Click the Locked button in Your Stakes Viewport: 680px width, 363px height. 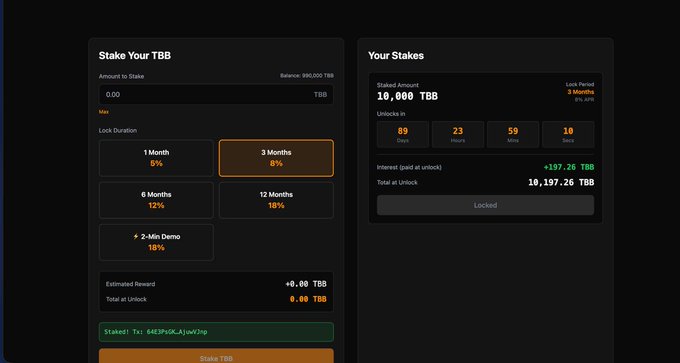pos(485,205)
